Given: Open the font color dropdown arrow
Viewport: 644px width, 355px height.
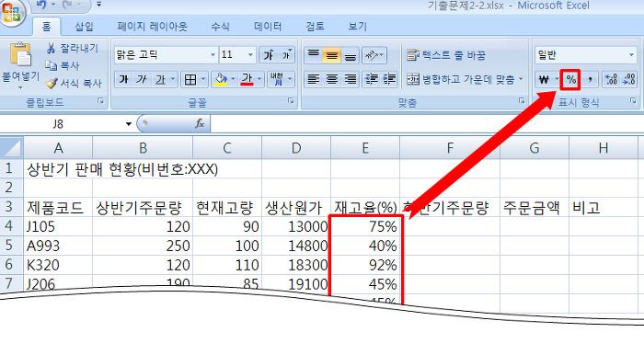Looking at the screenshot, I should [259, 79].
